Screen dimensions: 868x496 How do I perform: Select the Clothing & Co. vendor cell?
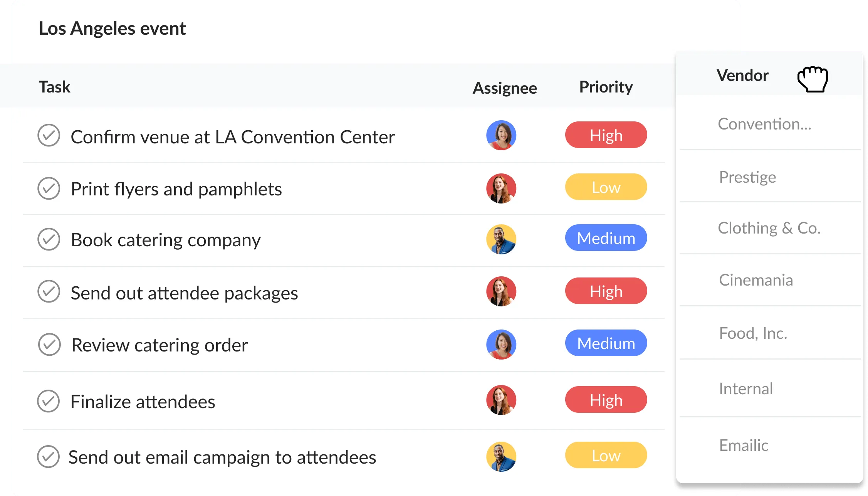point(769,228)
